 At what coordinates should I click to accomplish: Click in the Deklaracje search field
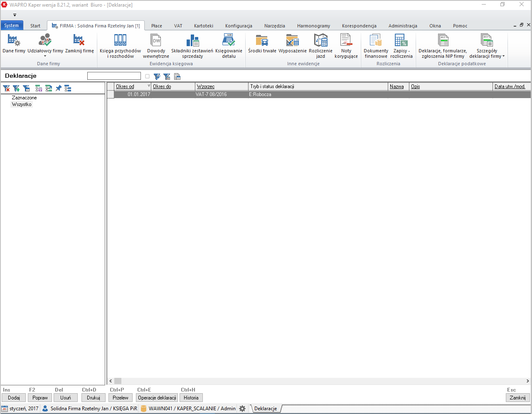click(114, 76)
